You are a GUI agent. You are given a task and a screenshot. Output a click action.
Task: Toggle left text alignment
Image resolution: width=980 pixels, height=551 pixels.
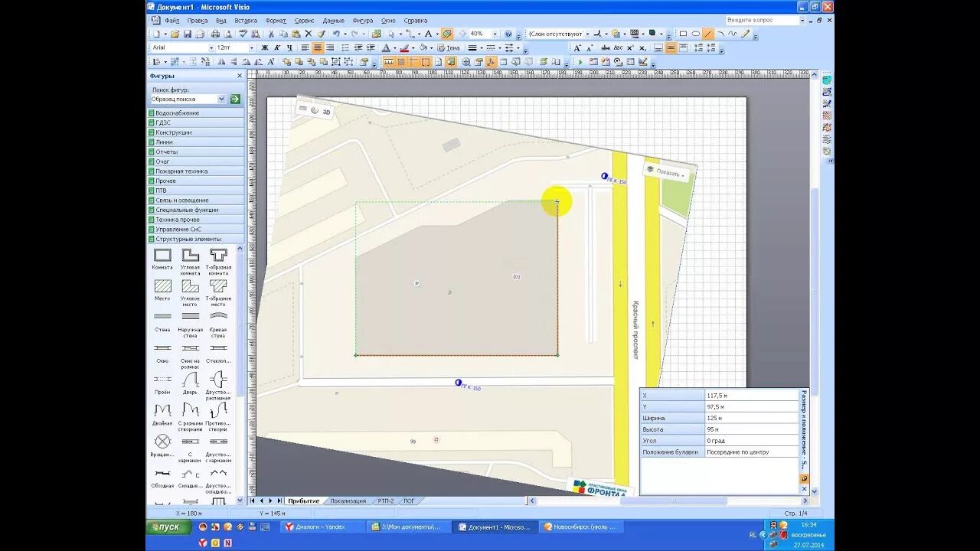305,47
